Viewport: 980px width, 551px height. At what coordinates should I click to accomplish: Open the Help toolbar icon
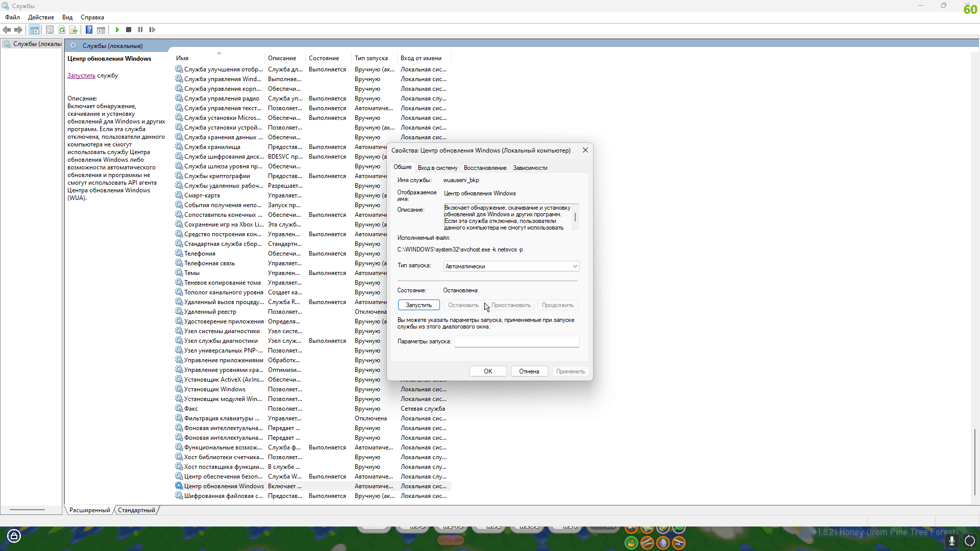click(x=89, y=30)
